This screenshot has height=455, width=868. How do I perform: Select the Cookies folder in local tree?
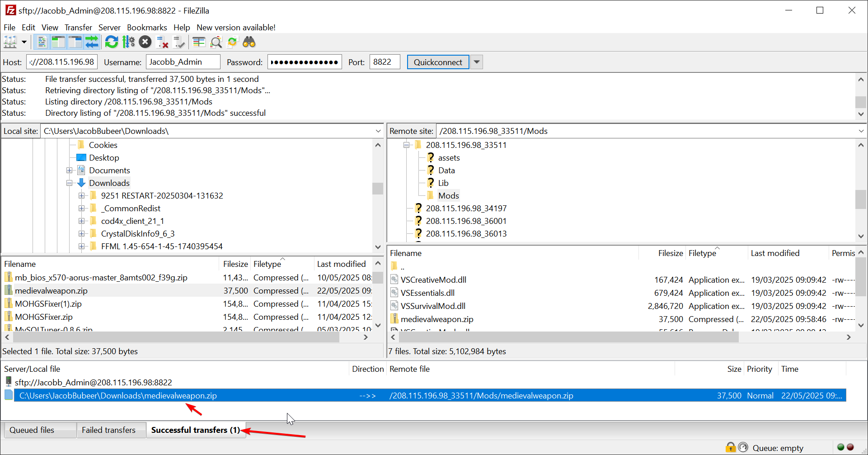(x=103, y=145)
